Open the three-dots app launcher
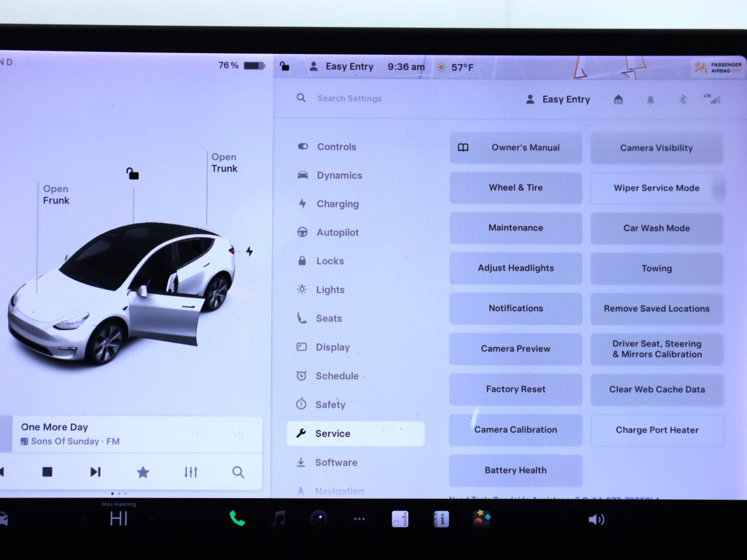Image resolution: width=747 pixels, height=560 pixels. (359, 519)
